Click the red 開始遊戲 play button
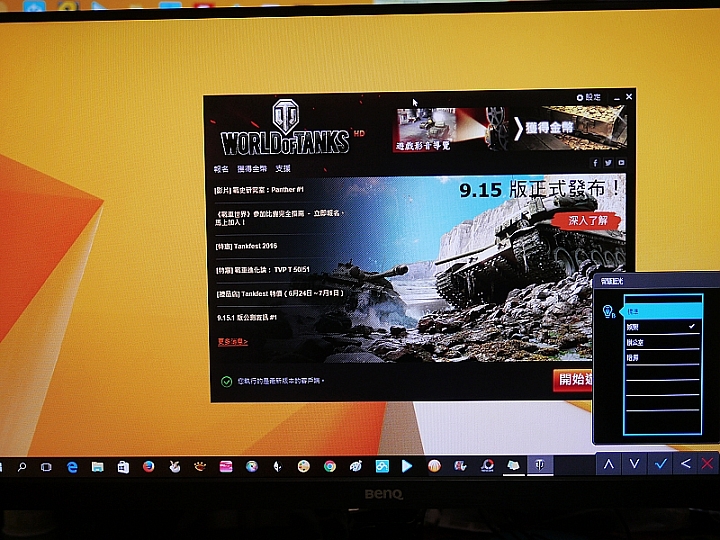 click(572, 379)
